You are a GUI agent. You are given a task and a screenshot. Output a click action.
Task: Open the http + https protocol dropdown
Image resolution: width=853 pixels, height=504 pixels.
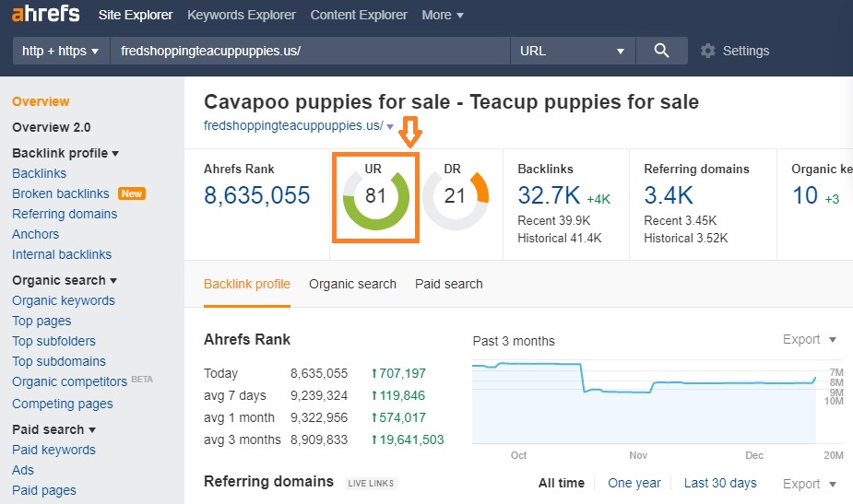point(61,51)
